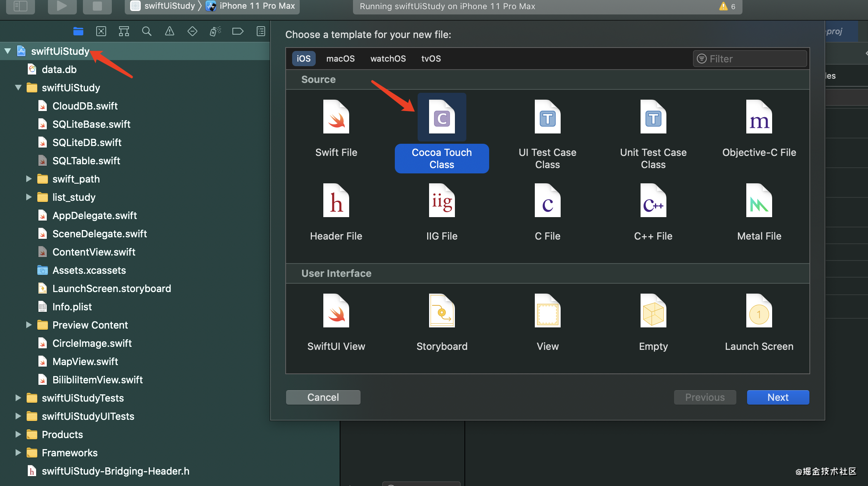Open SQLiteDB.swift file
868x486 pixels.
click(x=87, y=142)
